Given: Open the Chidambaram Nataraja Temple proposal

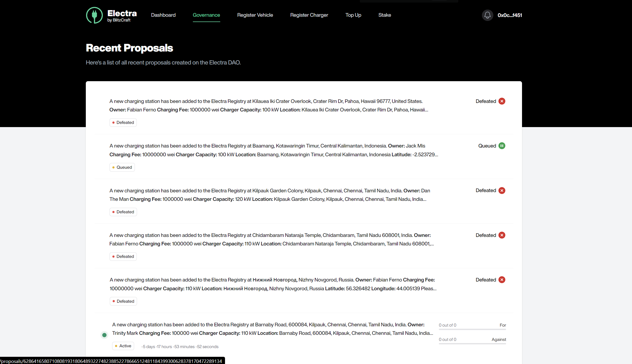Looking at the screenshot, I should coord(272,239).
